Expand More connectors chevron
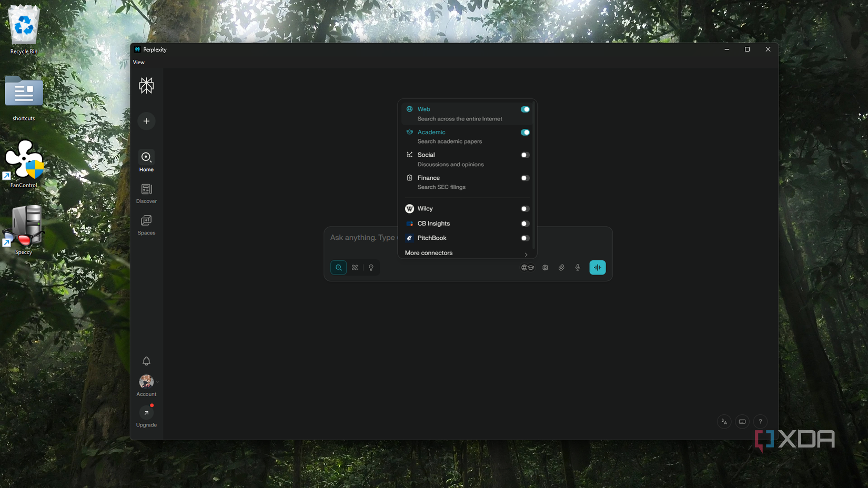Image resolution: width=868 pixels, height=488 pixels. (x=526, y=255)
